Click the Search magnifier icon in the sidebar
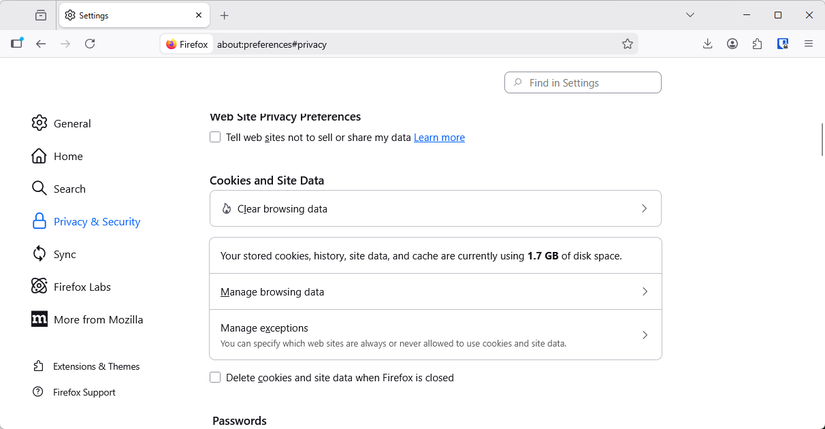The image size is (825, 429). 39,188
